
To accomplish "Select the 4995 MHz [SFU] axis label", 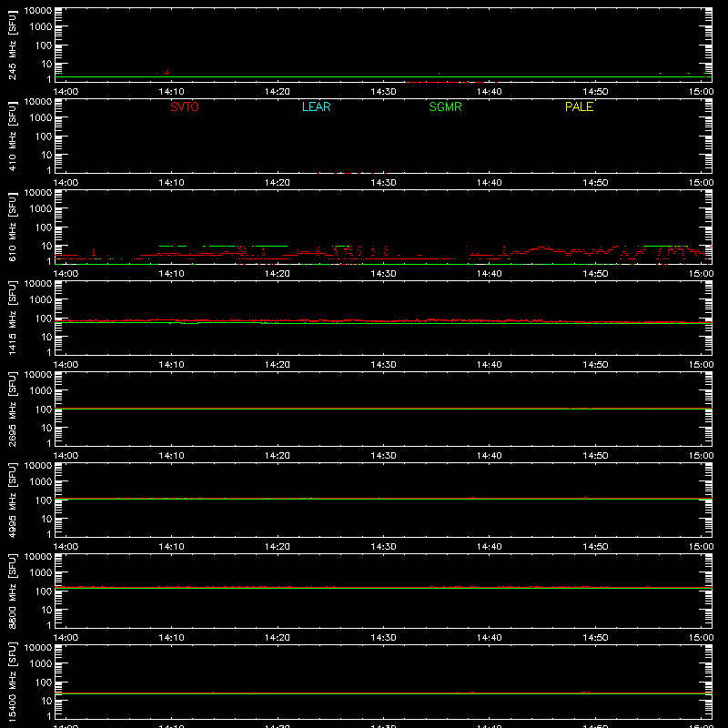I will 12,500.
